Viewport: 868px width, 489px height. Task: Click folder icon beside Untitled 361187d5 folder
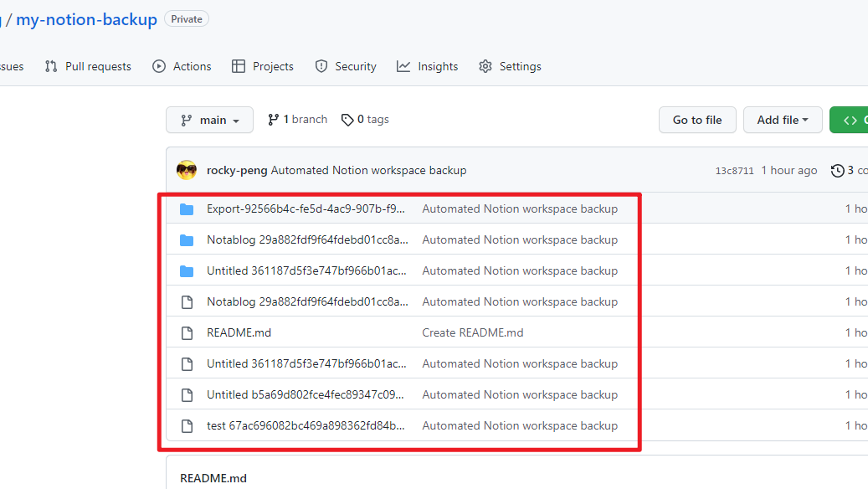[187, 271]
